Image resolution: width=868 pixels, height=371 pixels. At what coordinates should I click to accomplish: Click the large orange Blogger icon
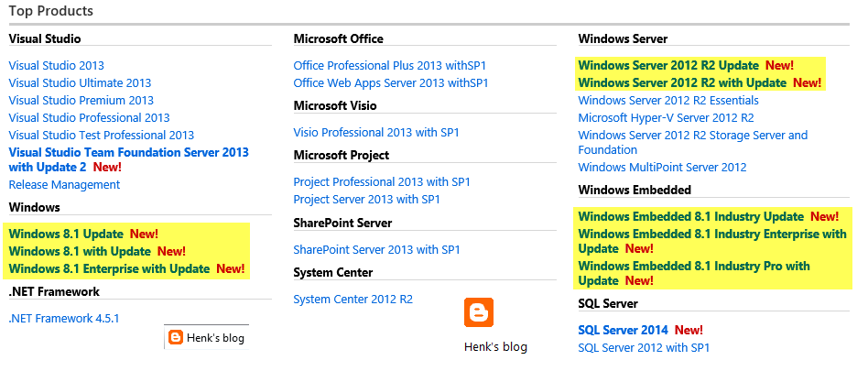click(x=478, y=312)
